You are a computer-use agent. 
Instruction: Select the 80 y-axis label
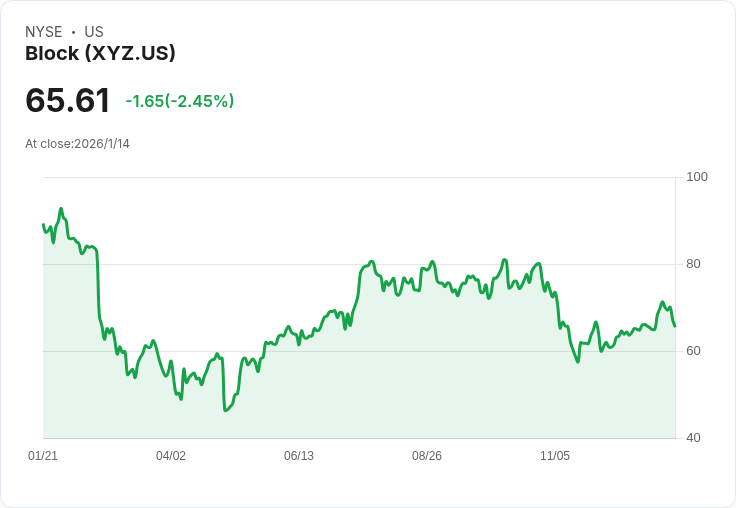693,264
